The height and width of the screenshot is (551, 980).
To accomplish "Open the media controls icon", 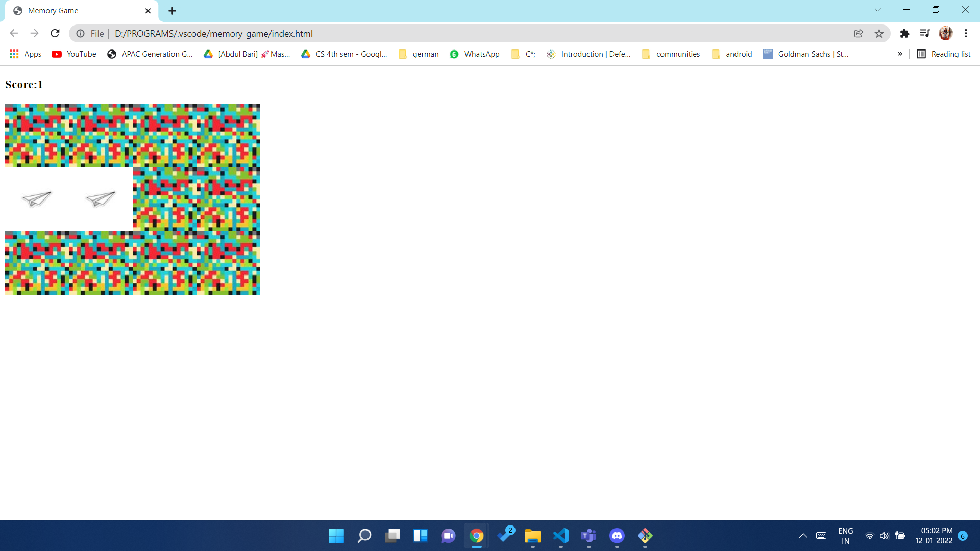I will [x=924, y=34].
